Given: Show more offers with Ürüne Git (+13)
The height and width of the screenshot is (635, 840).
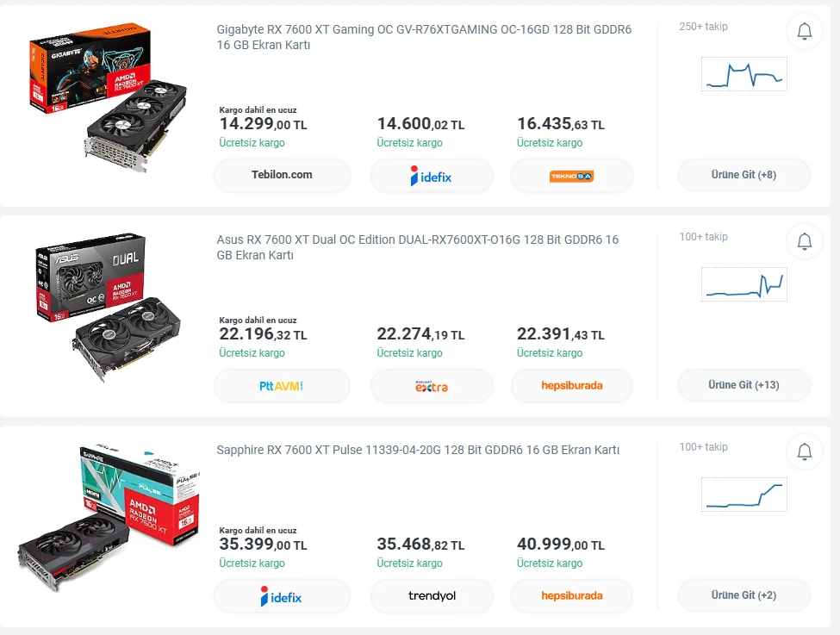Looking at the screenshot, I should click(744, 385).
